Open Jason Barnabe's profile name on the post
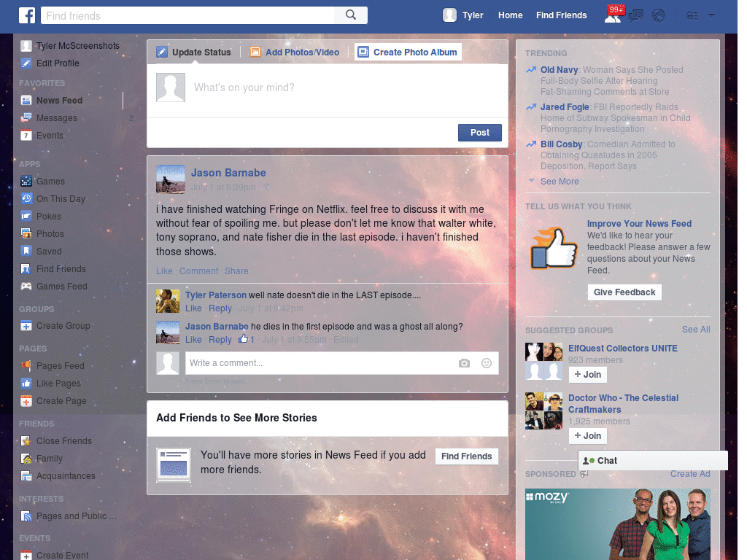747x560 pixels. point(228,173)
